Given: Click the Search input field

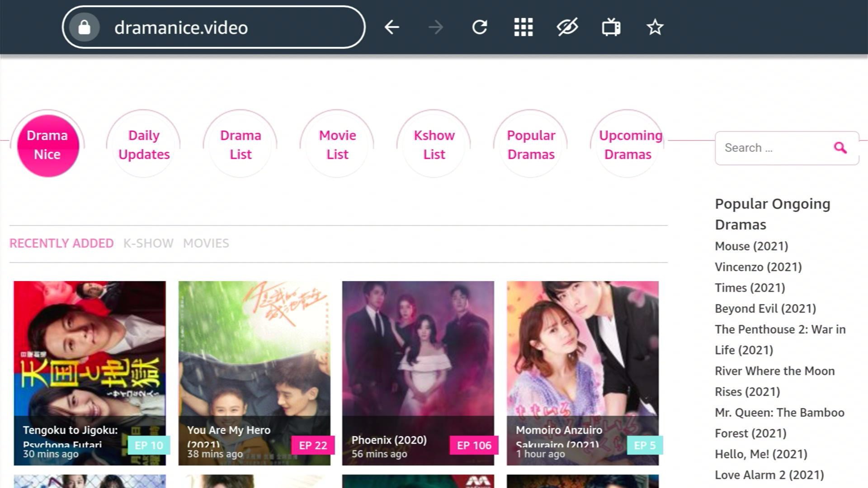Looking at the screenshot, I should pos(774,148).
